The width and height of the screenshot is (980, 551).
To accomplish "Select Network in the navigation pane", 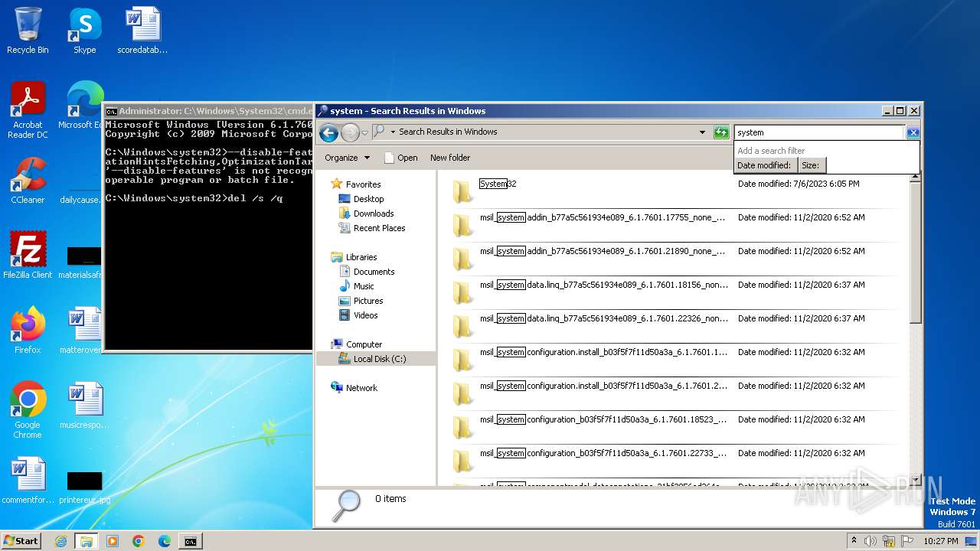I will coord(361,388).
